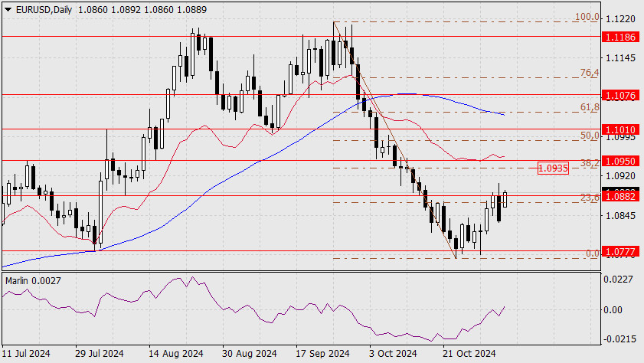The height and width of the screenshot is (363, 644).
Task: Select the 1.1010 red price level label
Action: click(620, 130)
